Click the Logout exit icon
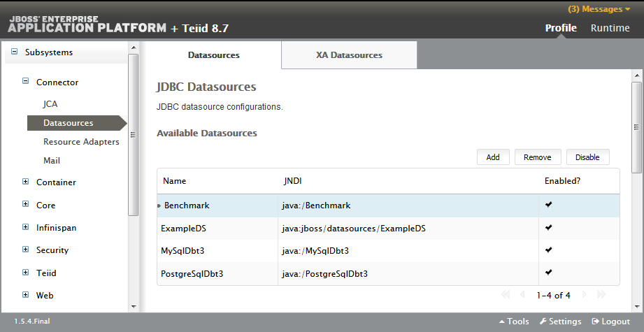 click(x=596, y=322)
